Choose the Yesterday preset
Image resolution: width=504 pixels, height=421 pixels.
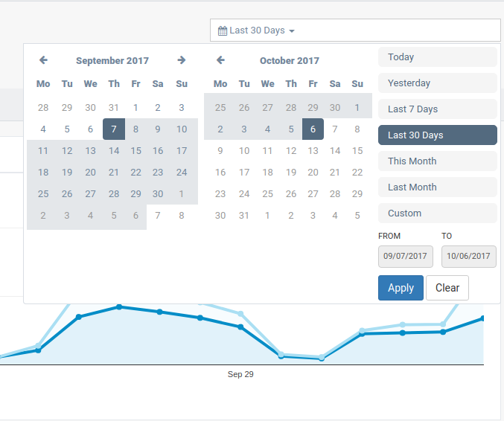tap(438, 83)
